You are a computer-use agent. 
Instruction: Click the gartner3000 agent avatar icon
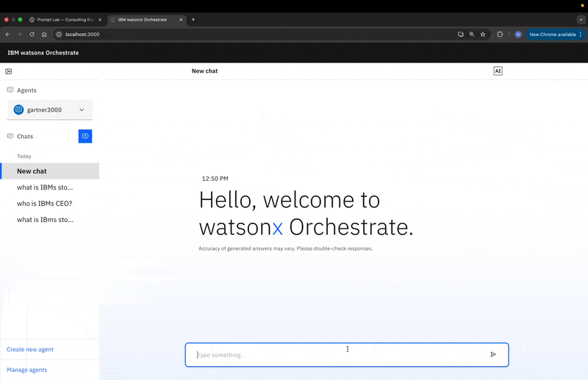(19, 110)
